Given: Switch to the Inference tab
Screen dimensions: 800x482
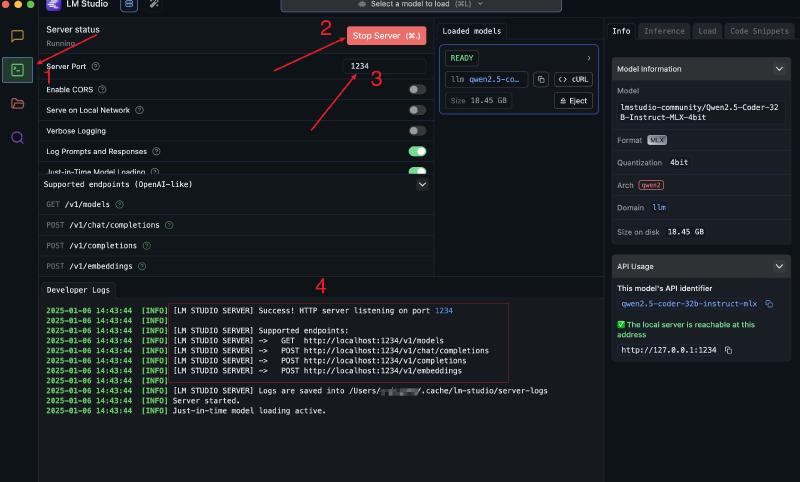Looking at the screenshot, I should click(x=664, y=31).
